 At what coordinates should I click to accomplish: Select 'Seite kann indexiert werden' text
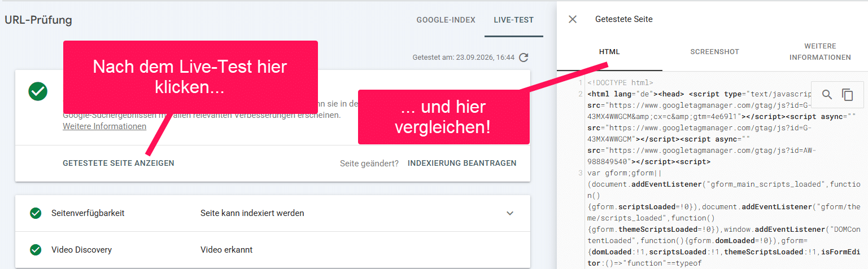[x=252, y=213]
